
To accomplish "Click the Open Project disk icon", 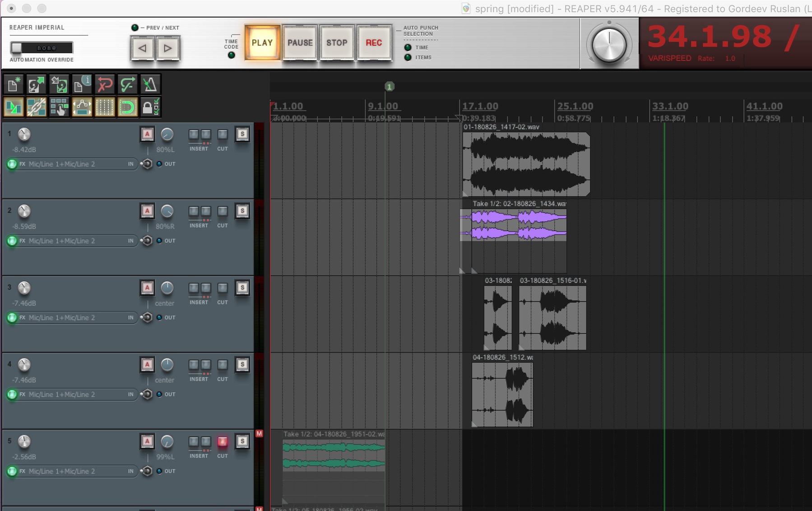I will (36, 84).
